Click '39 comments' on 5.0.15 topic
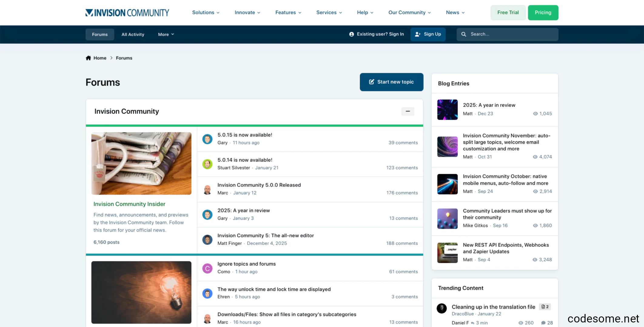This screenshot has width=644, height=327. pyautogui.click(x=403, y=143)
